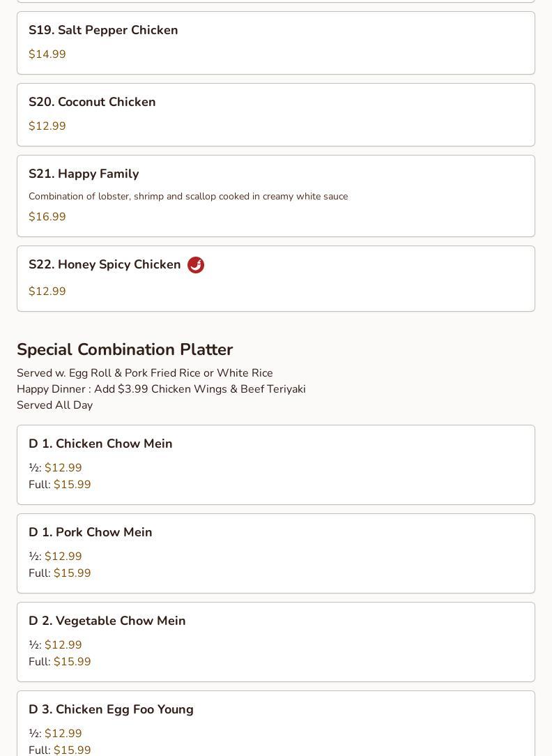Screen dimensions: 552x756
Task: Pick half-size price of Chicken Egg Foo Young
Action: (x=63, y=734)
